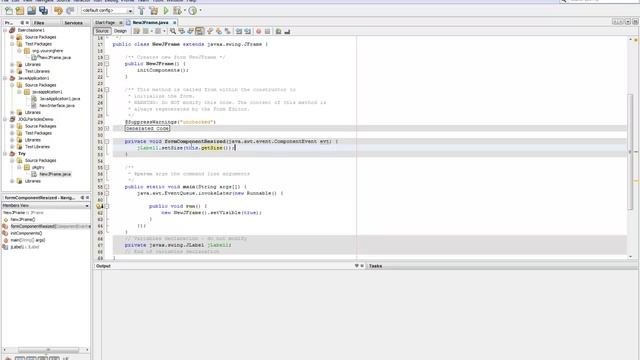Click the Previous Bookmark editor icon
Screen dimensions: 640x360
coord(210,31)
